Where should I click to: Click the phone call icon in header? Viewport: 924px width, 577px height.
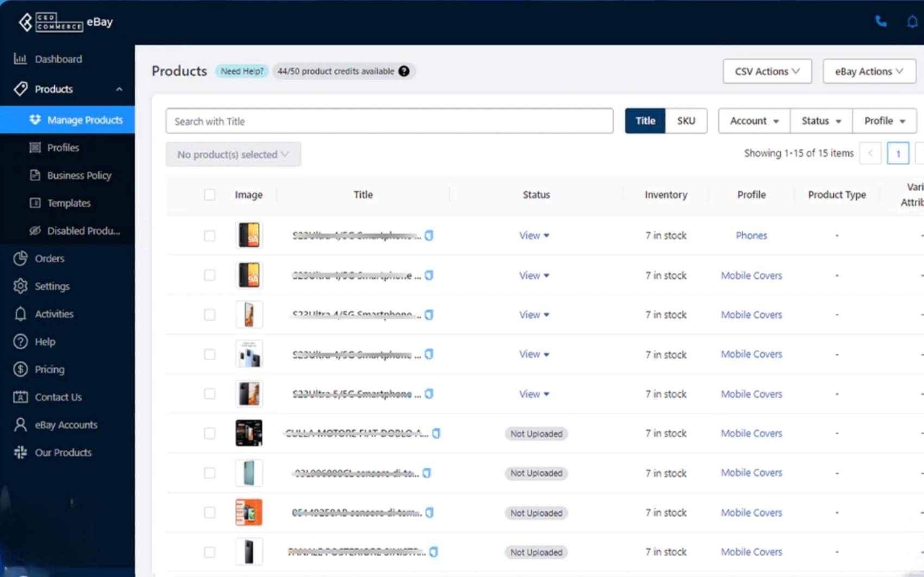(x=881, y=22)
